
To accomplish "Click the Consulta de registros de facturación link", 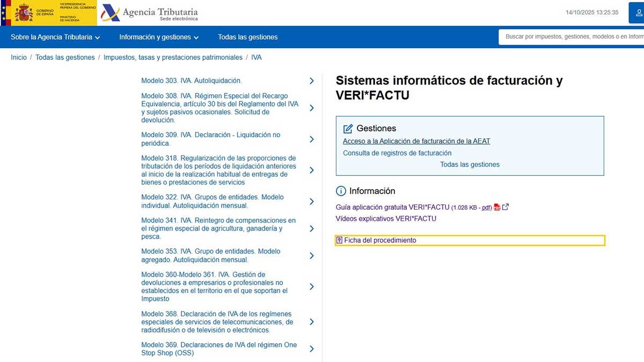I will [x=397, y=153].
